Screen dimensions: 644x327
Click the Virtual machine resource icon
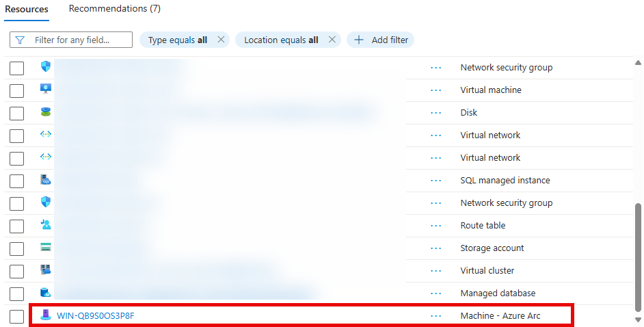tap(46, 90)
